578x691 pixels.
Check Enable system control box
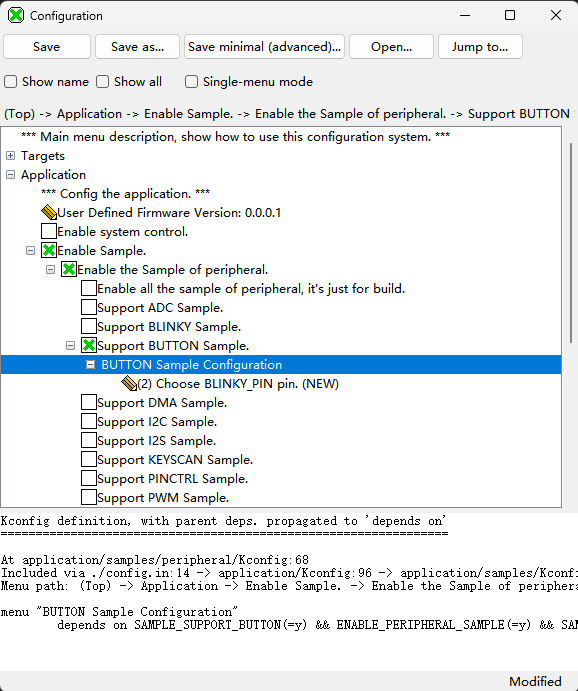(x=49, y=231)
